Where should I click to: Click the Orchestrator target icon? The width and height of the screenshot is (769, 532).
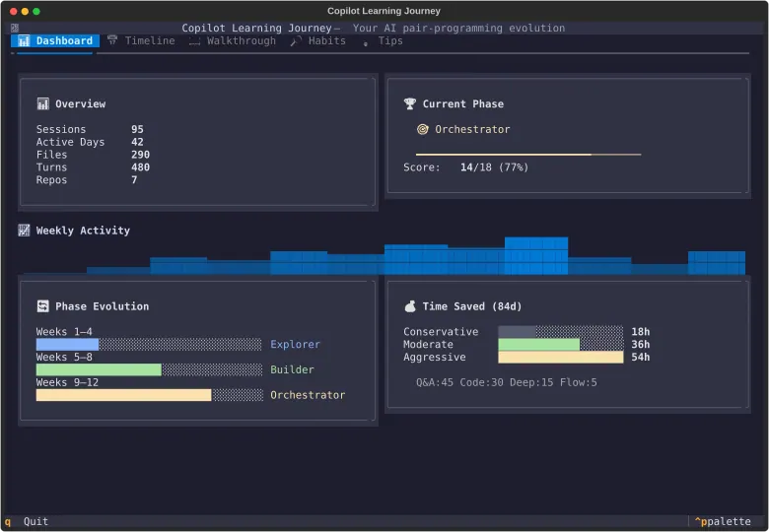(x=422, y=129)
